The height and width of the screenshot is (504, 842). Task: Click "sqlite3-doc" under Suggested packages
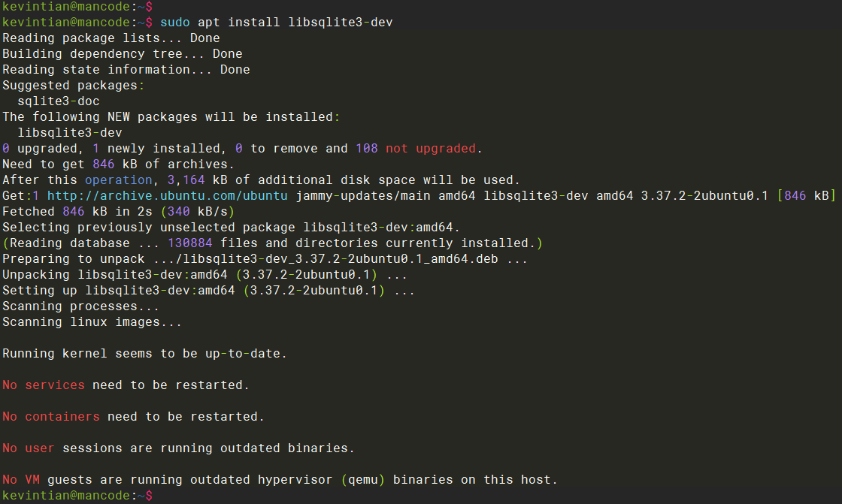[59, 101]
